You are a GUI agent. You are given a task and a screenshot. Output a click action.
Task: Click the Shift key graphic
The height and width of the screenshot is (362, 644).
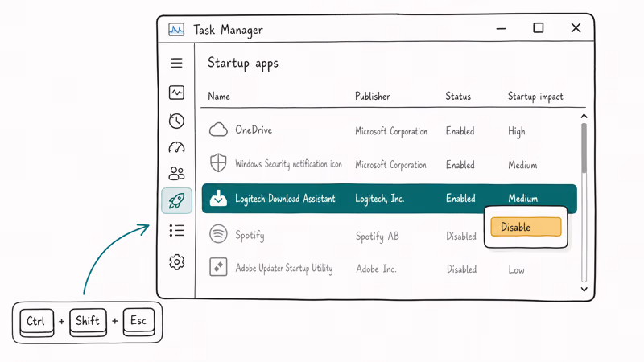(x=88, y=322)
